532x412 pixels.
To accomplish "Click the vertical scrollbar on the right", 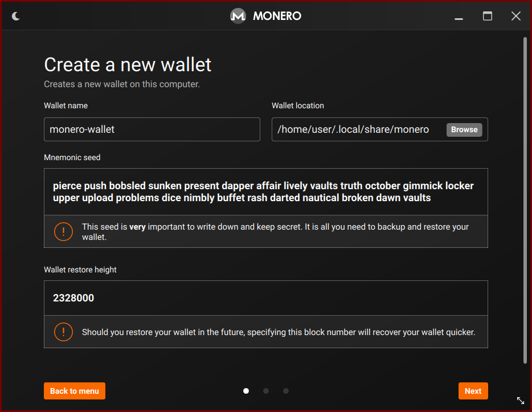I will [525, 200].
